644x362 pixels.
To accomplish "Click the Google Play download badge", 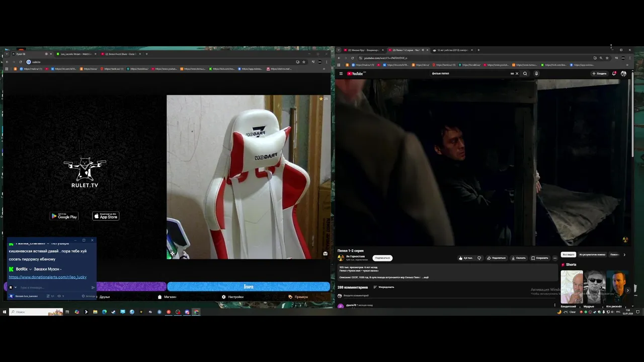I will point(64,216).
